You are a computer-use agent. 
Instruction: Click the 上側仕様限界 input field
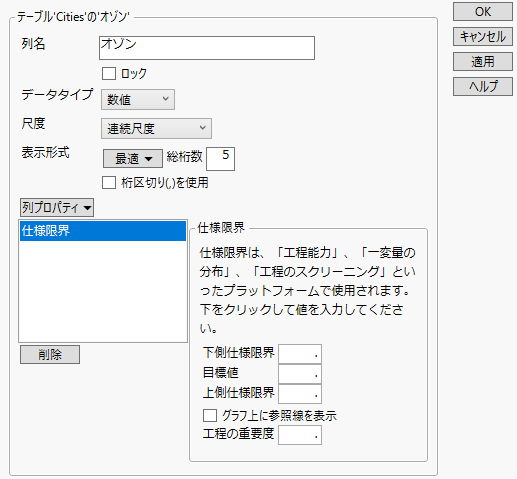[300, 394]
